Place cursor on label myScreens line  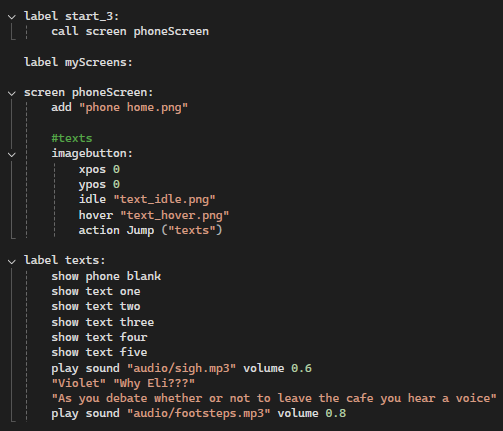pyautogui.click(x=78, y=62)
